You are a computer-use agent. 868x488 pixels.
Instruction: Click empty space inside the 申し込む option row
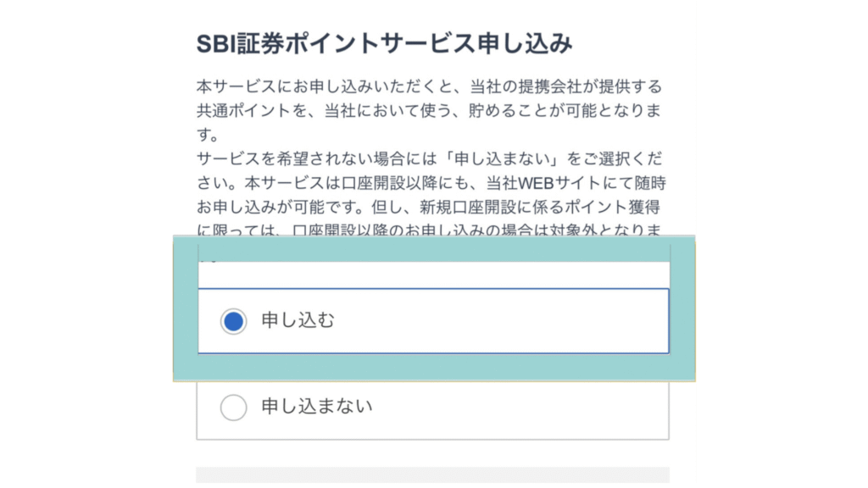coord(509,321)
